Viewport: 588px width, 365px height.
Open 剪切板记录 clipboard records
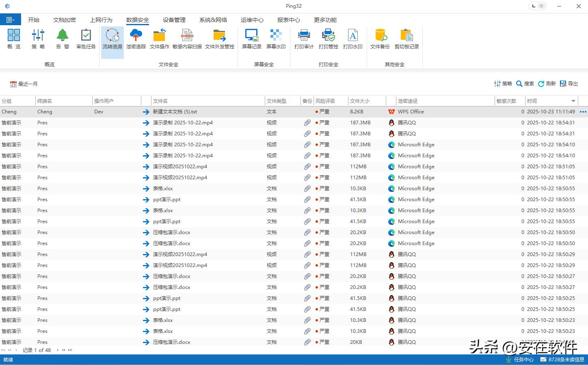pyautogui.click(x=406, y=39)
